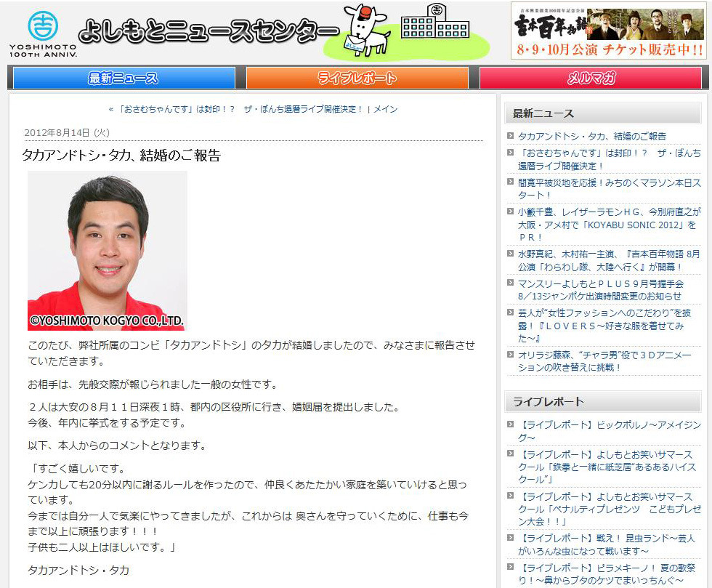
Task: Open sidebar link 間寛平被災地を応援 みちのくマラソン
Action: tap(609, 188)
